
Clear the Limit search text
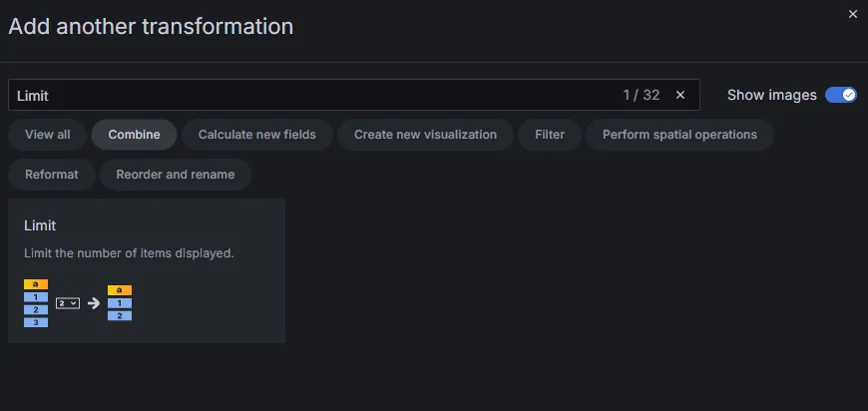pos(680,95)
